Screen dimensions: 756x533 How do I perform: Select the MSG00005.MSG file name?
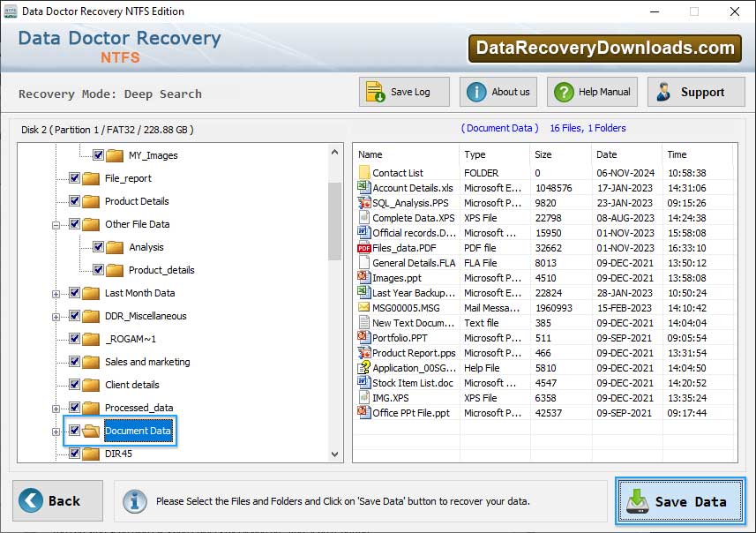[x=406, y=308]
